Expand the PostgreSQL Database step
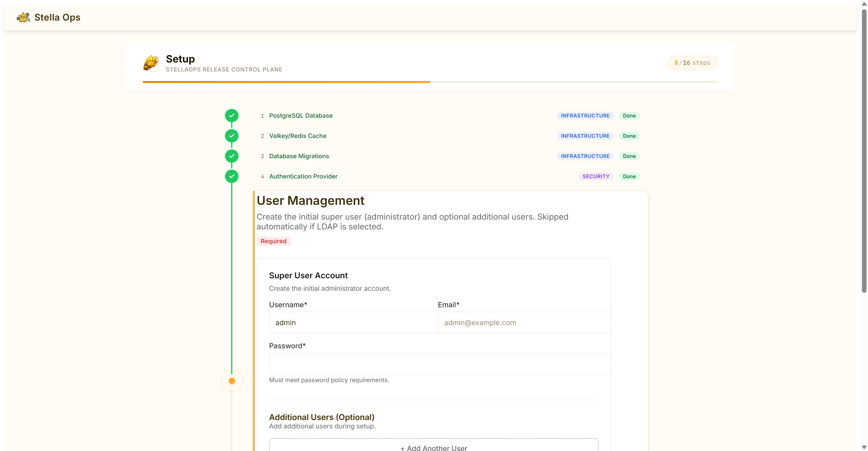 tap(301, 115)
